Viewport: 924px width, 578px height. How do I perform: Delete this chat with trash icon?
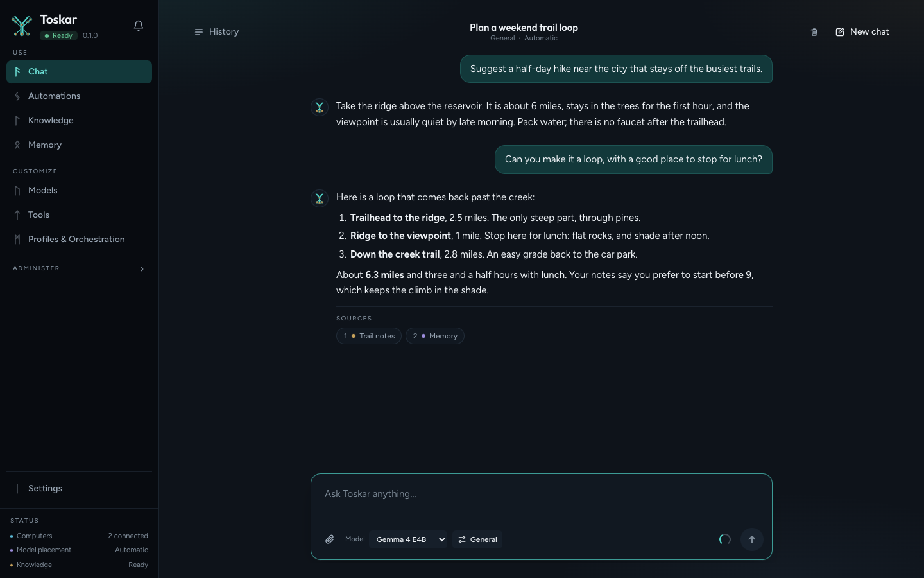click(814, 32)
